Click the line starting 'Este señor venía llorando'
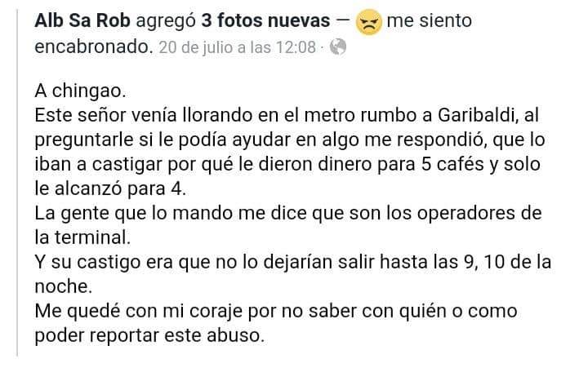The width and height of the screenshot is (588, 368). (287, 115)
